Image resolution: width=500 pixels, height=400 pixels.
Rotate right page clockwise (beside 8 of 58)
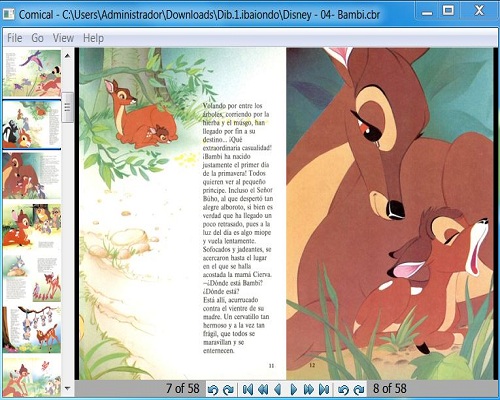tap(359, 389)
